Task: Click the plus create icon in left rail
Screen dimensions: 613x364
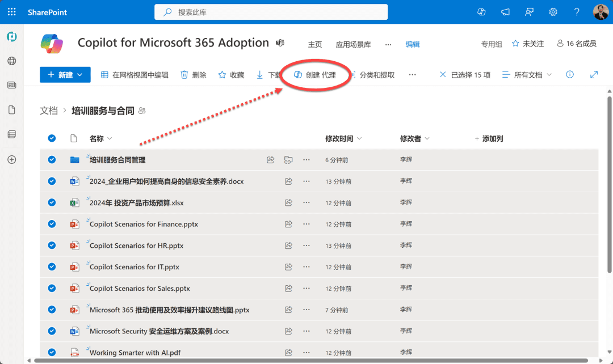Action: tap(12, 159)
